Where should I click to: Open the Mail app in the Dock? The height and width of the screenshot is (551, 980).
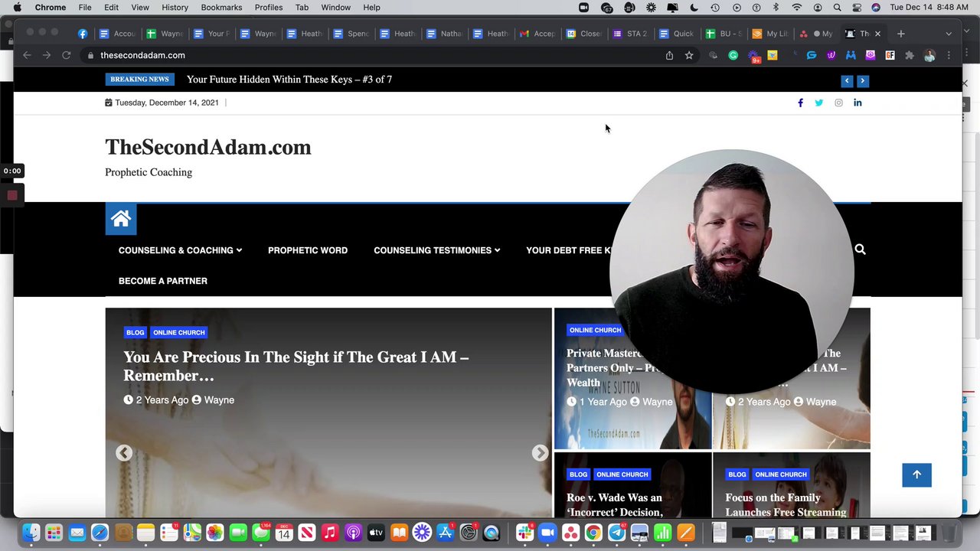click(77, 533)
